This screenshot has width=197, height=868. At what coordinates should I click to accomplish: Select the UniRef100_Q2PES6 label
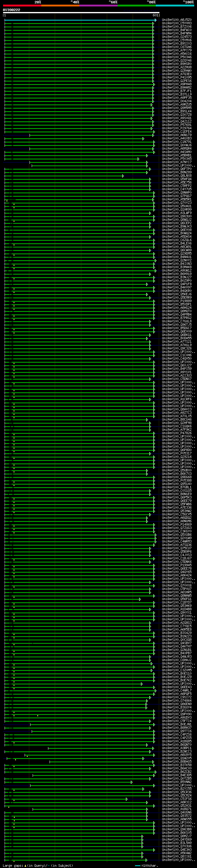click(x=177, y=81)
